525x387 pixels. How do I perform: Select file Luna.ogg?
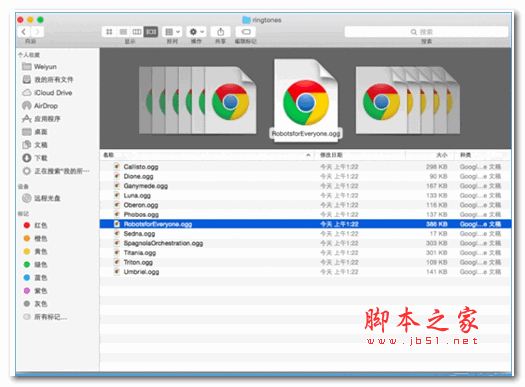[305, 195]
